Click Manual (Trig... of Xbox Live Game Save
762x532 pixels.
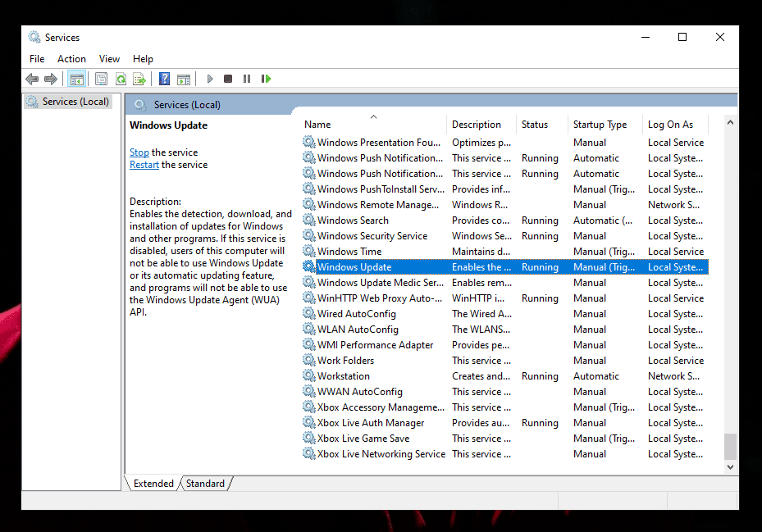pyautogui.click(x=604, y=439)
